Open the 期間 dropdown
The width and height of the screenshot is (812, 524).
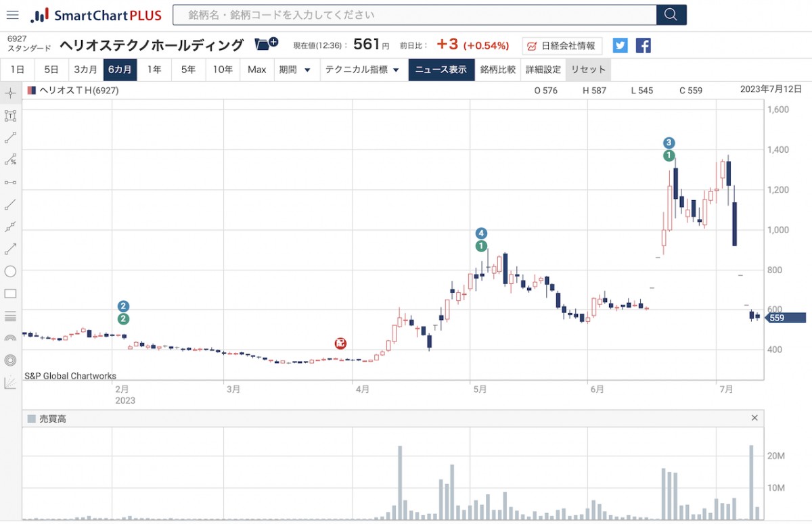pyautogui.click(x=296, y=70)
